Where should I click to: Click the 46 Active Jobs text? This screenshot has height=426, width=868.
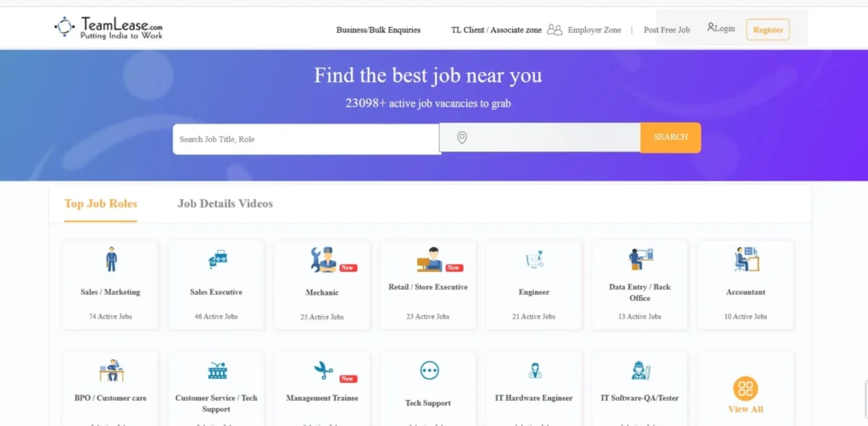(x=216, y=317)
